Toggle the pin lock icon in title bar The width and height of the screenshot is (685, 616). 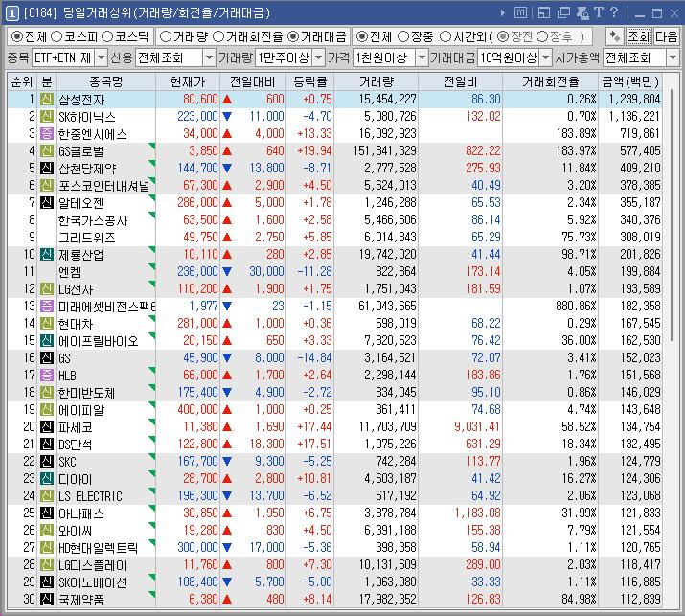(583, 12)
